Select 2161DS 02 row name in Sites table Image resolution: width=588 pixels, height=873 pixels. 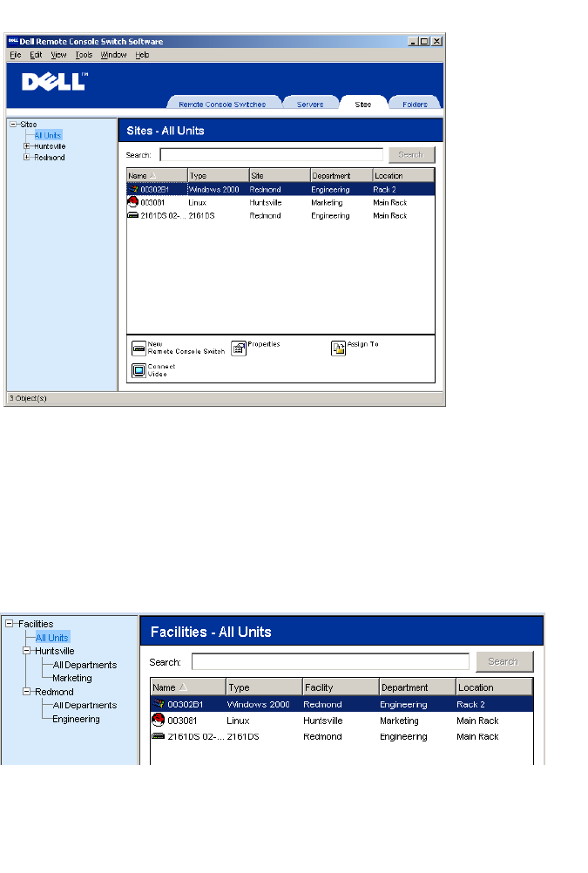(x=163, y=215)
